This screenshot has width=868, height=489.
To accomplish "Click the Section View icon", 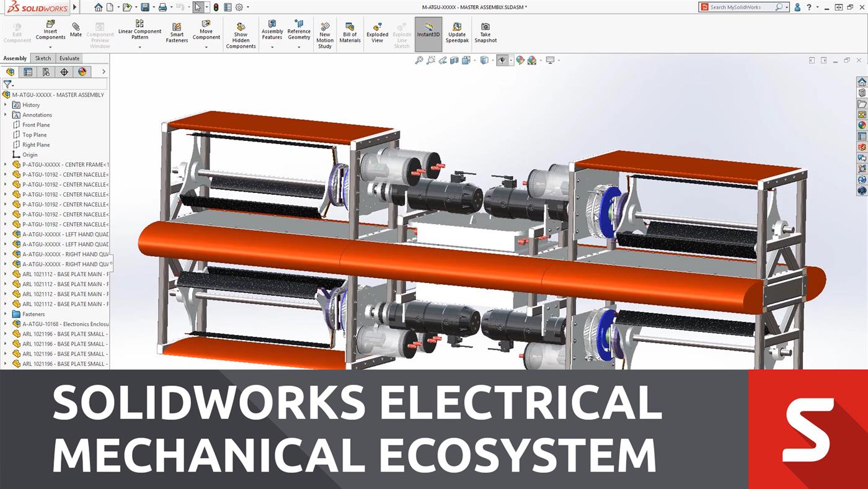I will pyautogui.click(x=456, y=60).
